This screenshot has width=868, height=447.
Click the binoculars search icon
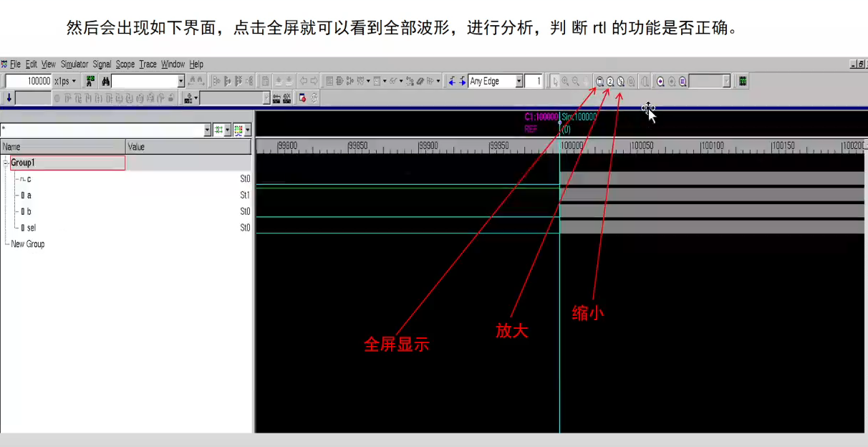tap(105, 82)
